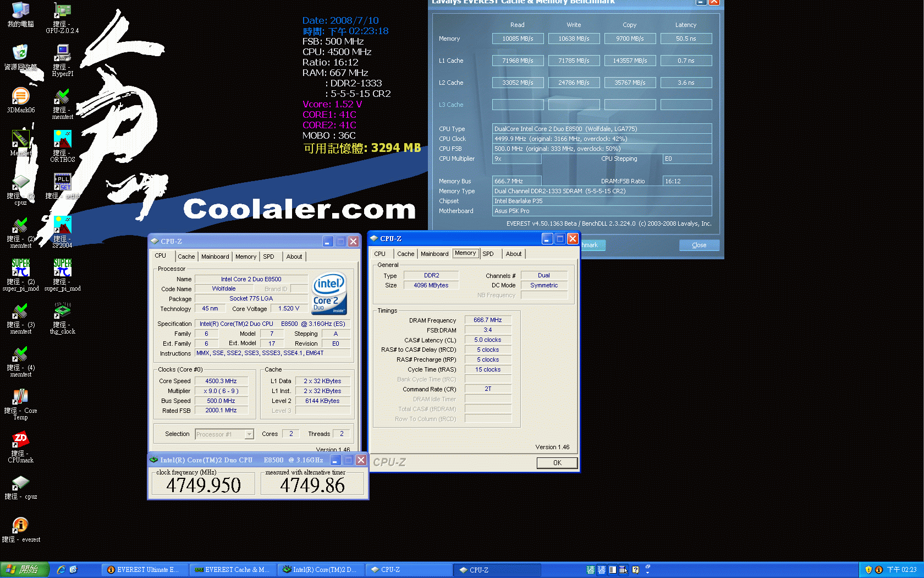This screenshot has height=578, width=924.
Task: Click the Core Speed value 4500.3 MHz
Action: (x=221, y=381)
